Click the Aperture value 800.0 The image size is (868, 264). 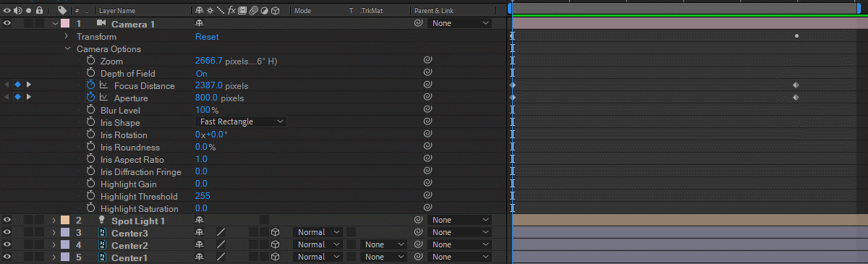pos(207,98)
